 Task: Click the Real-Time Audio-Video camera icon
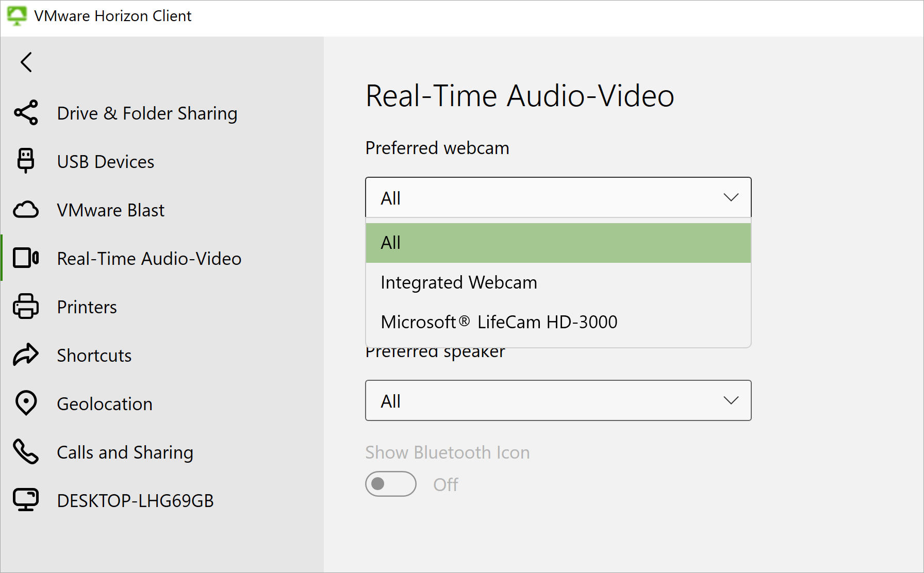coord(26,258)
